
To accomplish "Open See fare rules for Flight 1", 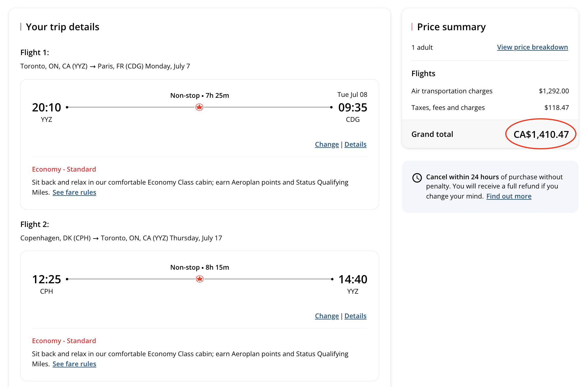I will click(74, 193).
